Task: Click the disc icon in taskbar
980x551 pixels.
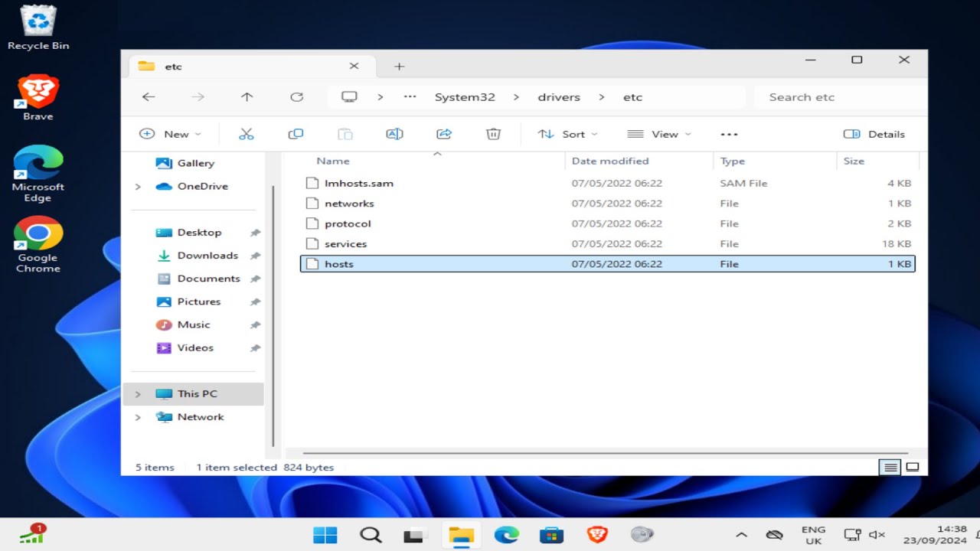Action: [642, 535]
